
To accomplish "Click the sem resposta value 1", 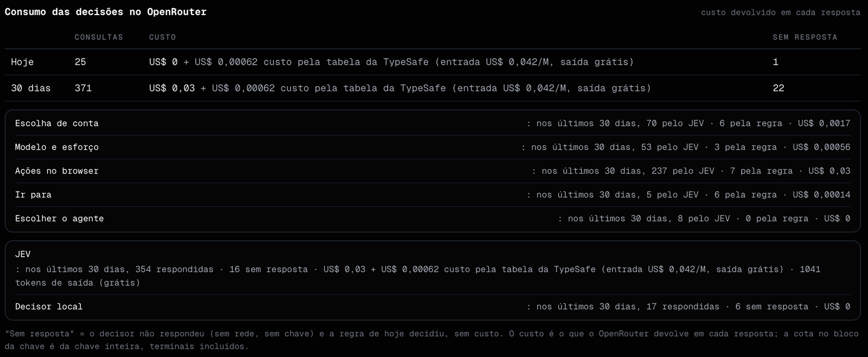I will coord(776,62).
